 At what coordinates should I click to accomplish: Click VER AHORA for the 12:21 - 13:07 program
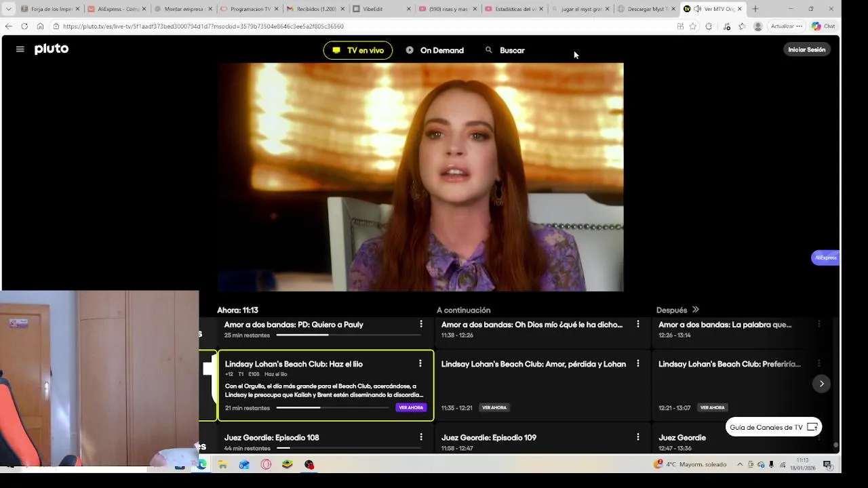click(712, 407)
